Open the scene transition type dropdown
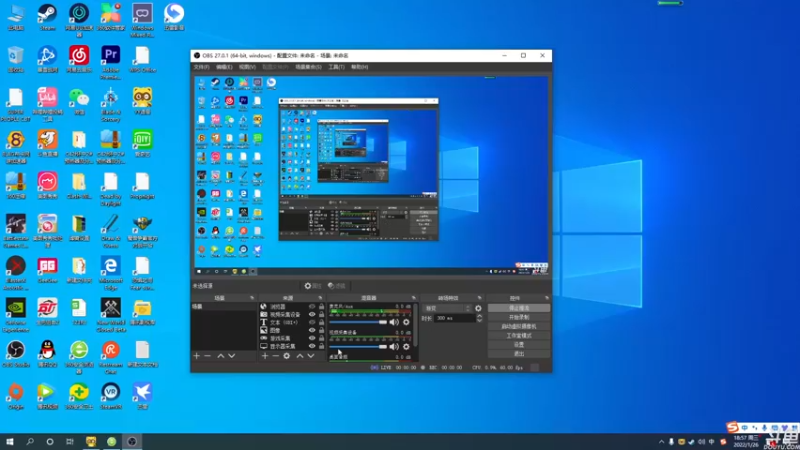Screen dimensions: 800x450 (447, 308)
